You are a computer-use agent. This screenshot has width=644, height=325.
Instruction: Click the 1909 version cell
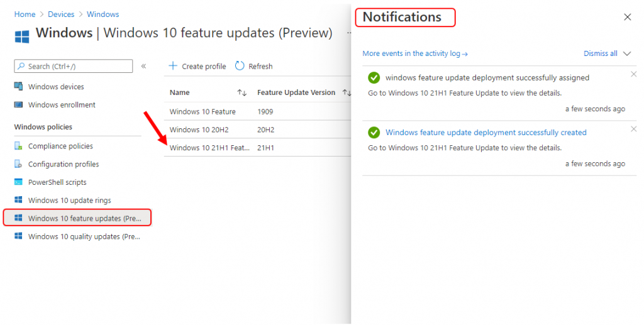[x=265, y=112]
